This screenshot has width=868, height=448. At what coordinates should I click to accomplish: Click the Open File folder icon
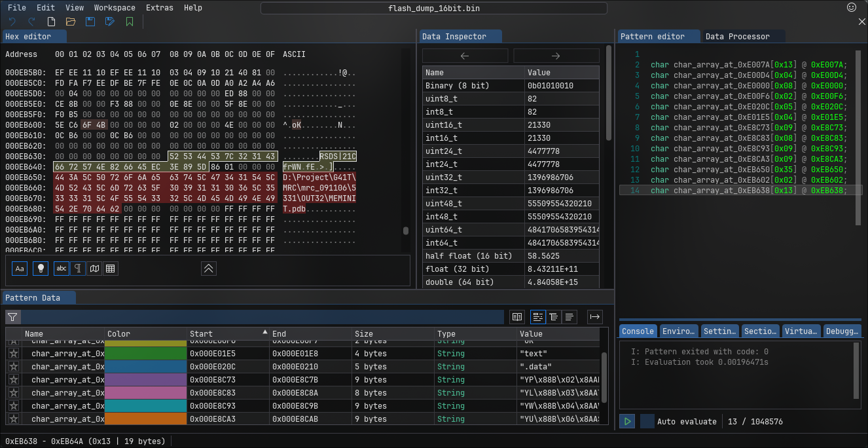coord(71,22)
